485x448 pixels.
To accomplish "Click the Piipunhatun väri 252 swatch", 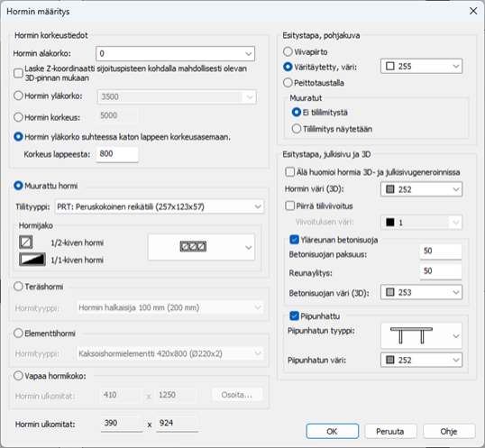I will coord(390,360).
